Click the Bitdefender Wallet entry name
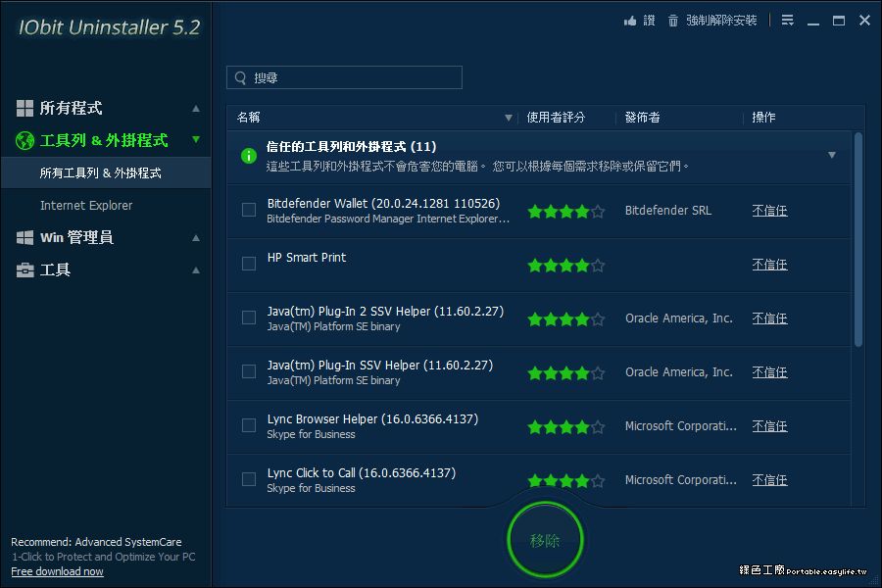The height and width of the screenshot is (588, 882). (x=383, y=203)
